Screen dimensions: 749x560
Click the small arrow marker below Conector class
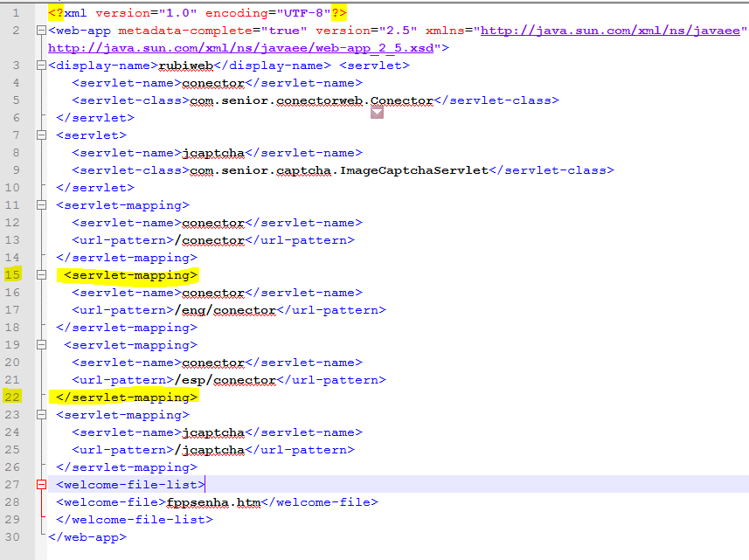tap(377, 113)
